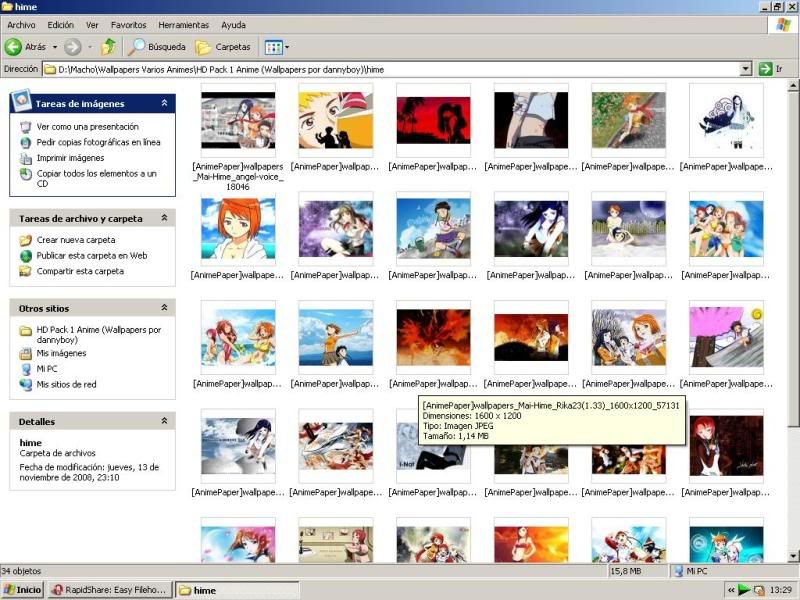Click the Vistas view mode icon

point(273,47)
